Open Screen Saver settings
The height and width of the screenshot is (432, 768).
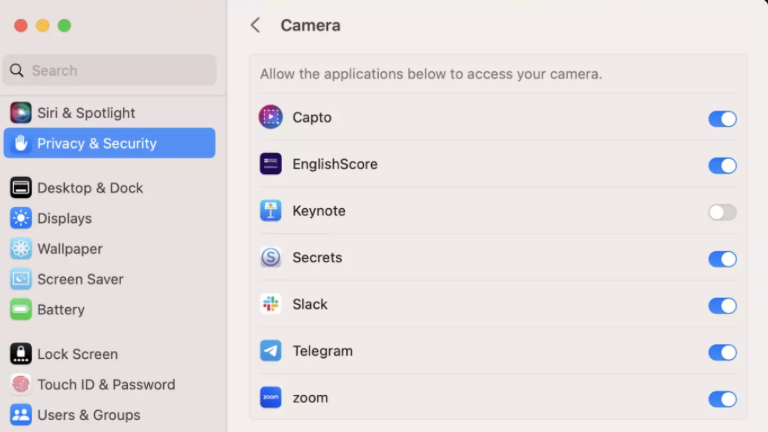[x=109, y=279]
